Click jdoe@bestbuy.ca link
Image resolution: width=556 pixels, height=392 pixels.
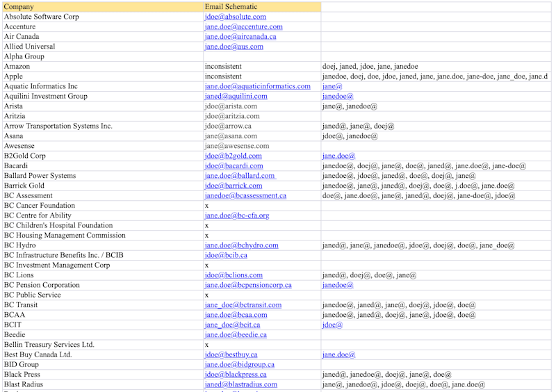click(231, 354)
